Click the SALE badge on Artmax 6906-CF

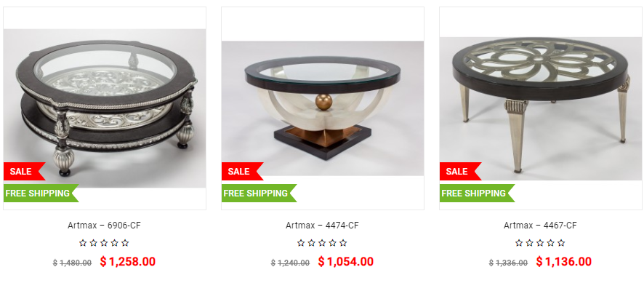[x=24, y=172]
